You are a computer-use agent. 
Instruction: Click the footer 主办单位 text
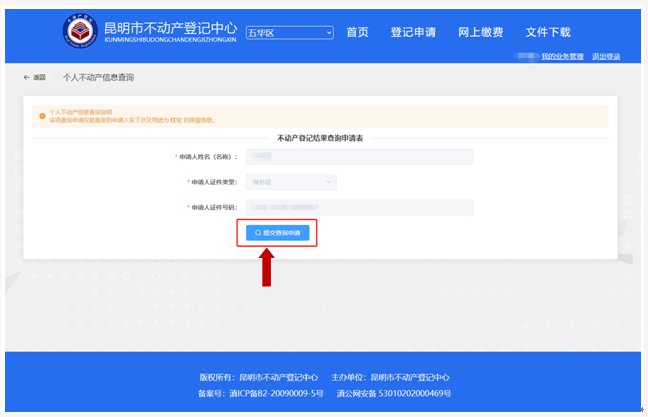coord(390,377)
